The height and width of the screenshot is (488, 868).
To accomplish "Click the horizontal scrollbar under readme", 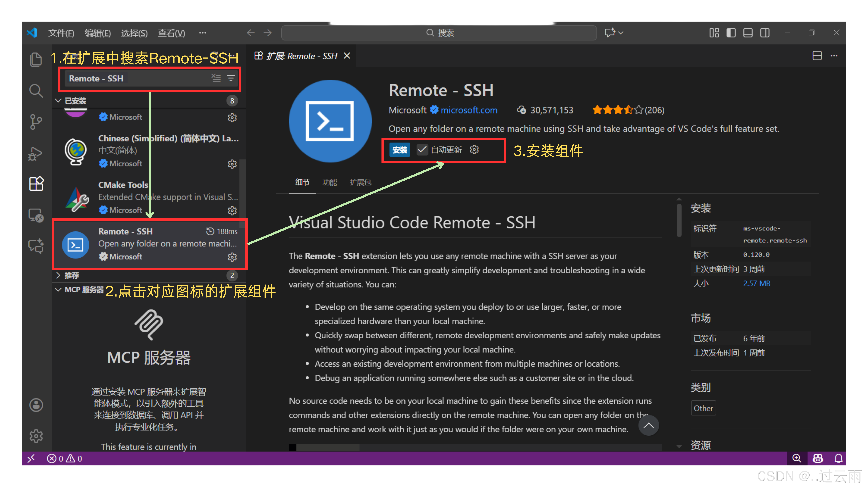I will [328, 447].
